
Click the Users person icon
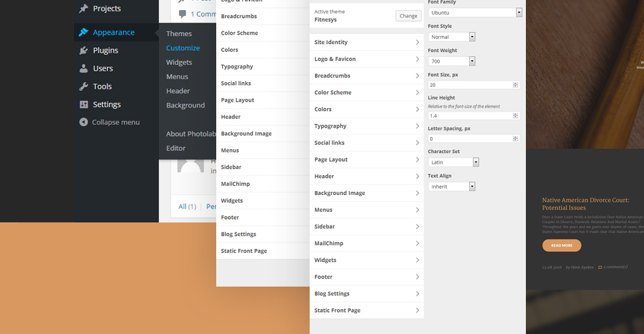tap(83, 68)
